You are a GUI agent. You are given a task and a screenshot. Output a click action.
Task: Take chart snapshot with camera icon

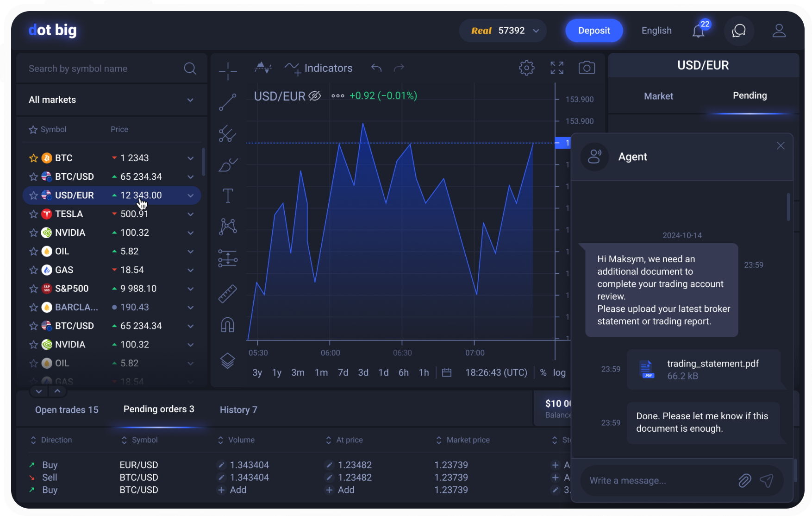point(587,68)
